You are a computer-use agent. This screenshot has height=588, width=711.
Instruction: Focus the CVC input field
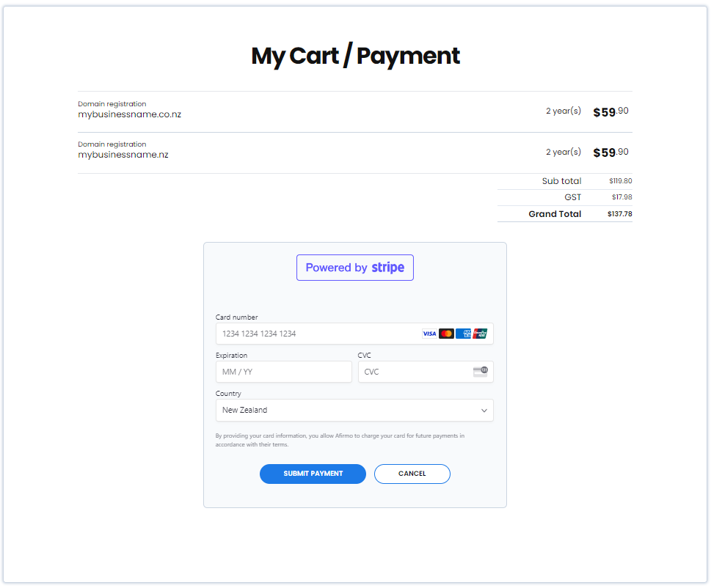426,372
